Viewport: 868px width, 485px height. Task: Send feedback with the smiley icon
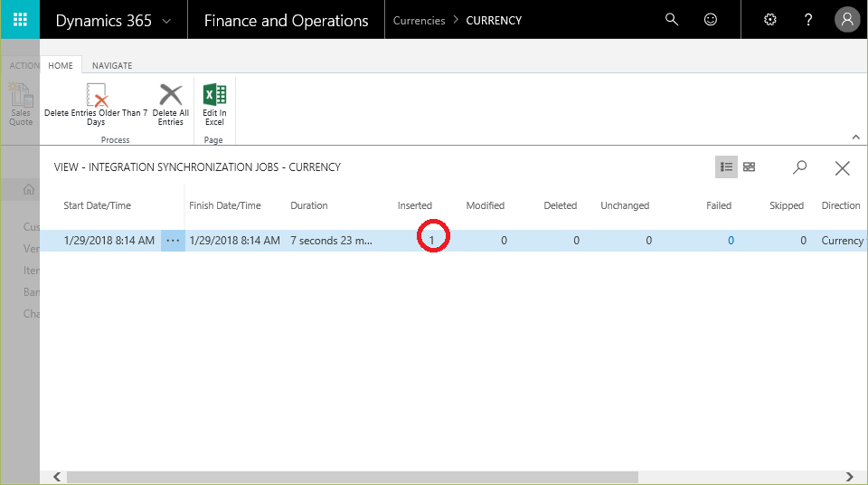(x=711, y=20)
